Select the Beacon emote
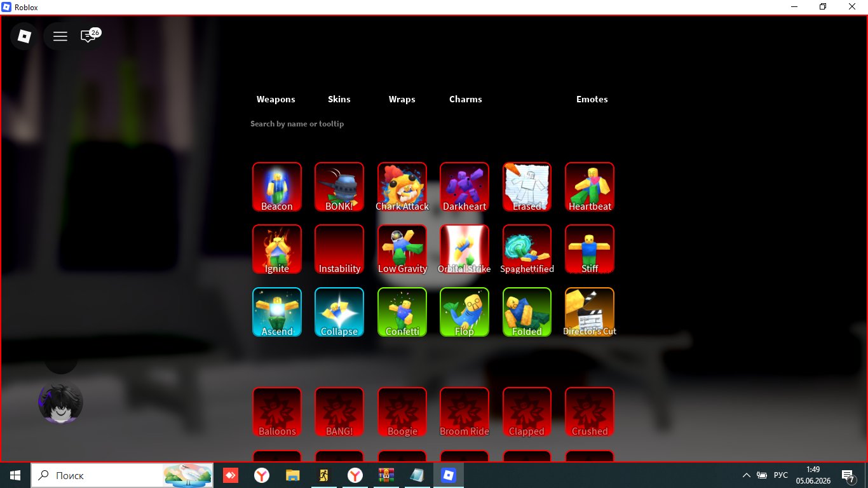Image resolution: width=868 pixels, height=488 pixels. (277, 187)
